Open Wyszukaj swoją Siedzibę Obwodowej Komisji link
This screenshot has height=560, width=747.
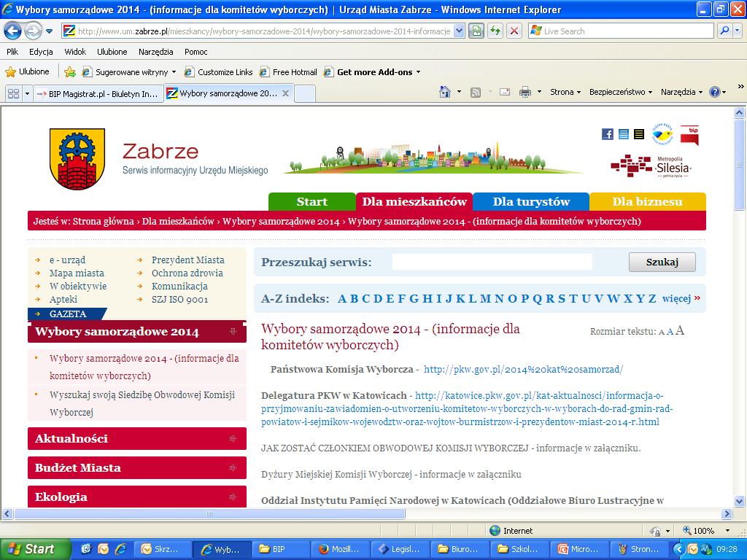point(142,403)
